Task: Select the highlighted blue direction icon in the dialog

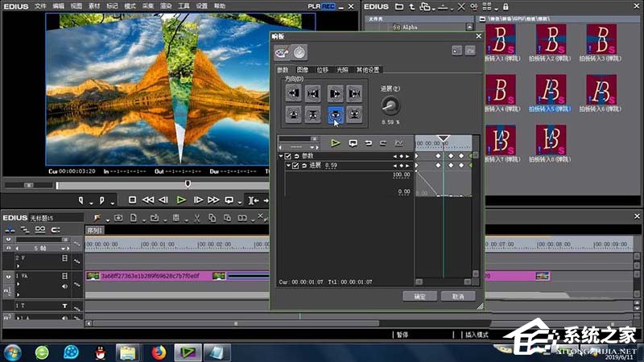Action: click(335, 115)
